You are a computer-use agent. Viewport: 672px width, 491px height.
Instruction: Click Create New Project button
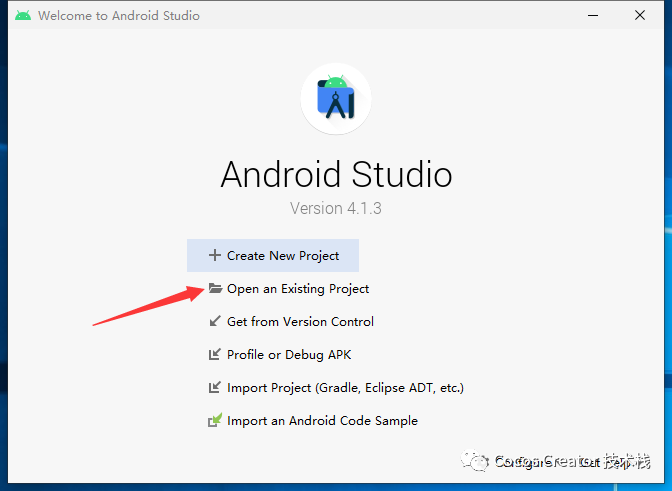[x=273, y=255]
